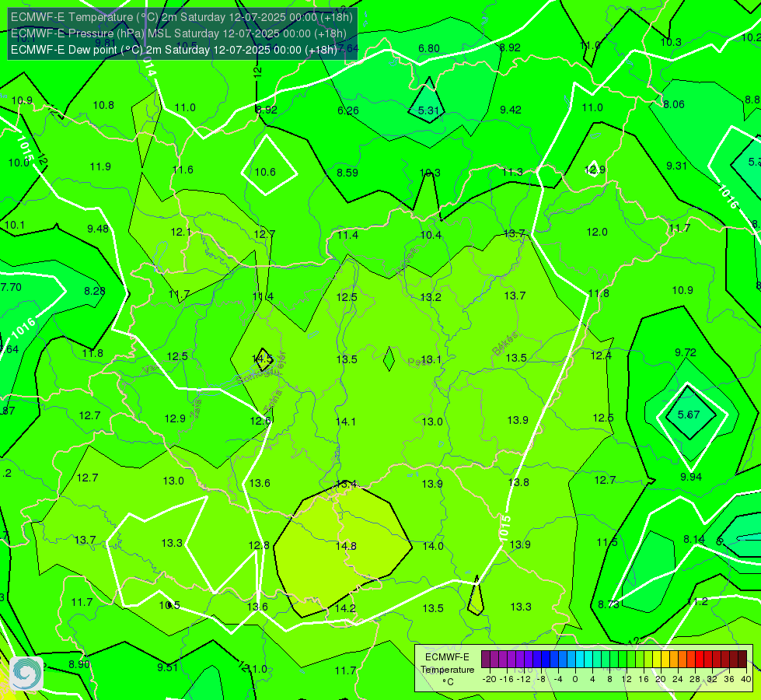The width and height of the screenshot is (761, 700).
Task: Click the 9.94 temperature value
Action: (x=690, y=477)
